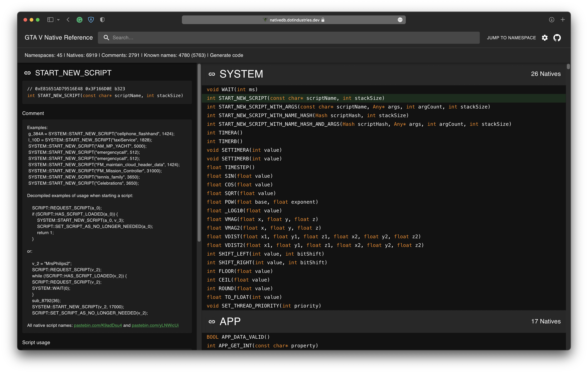The height and width of the screenshot is (373, 588).
Task: Click the privacy report half-shield icon
Action: 102,20
